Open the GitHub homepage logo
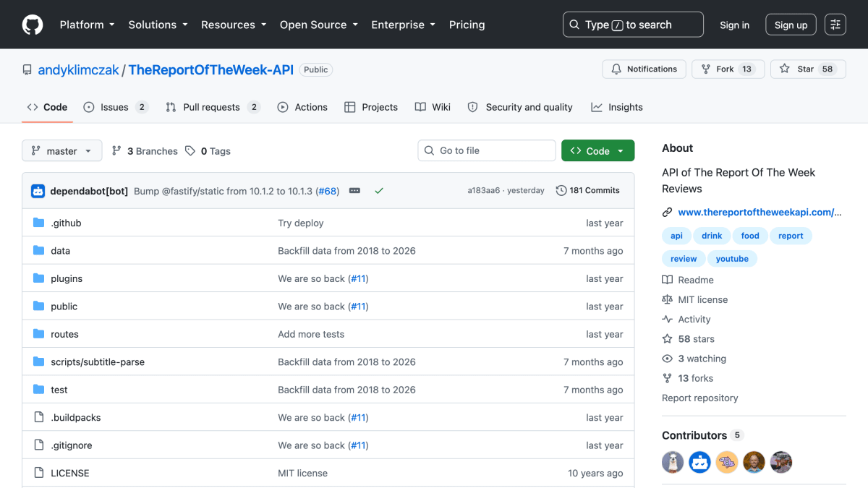868x488 pixels. pyautogui.click(x=33, y=25)
